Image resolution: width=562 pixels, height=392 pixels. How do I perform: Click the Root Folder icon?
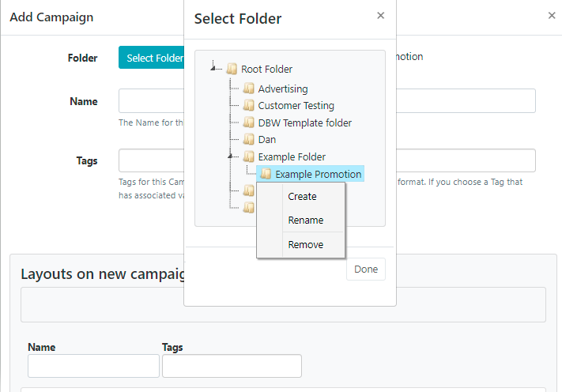[232, 69]
